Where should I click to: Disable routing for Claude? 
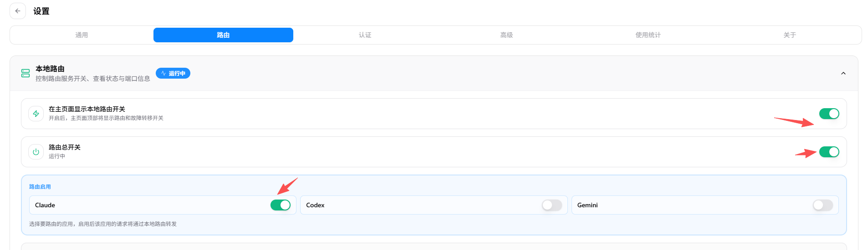pos(281,205)
